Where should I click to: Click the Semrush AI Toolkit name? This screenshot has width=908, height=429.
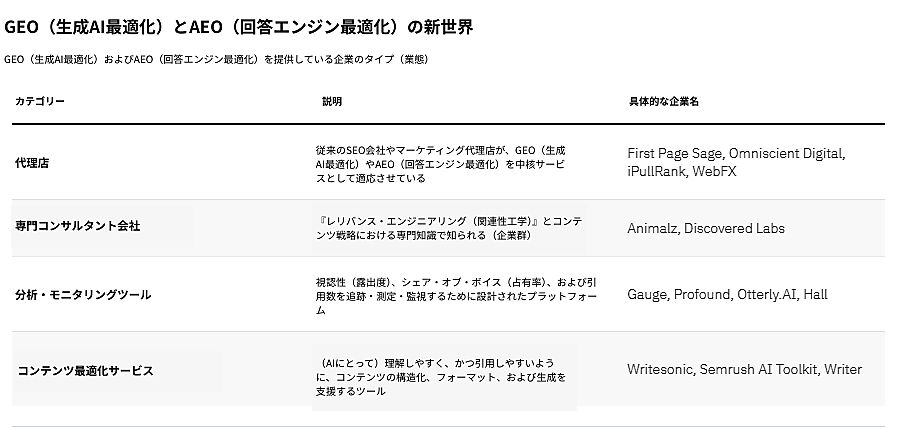pyautogui.click(x=762, y=369)
